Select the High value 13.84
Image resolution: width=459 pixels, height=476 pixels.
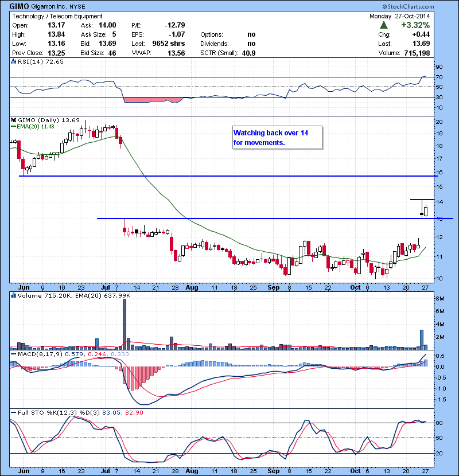click(56, 34)
